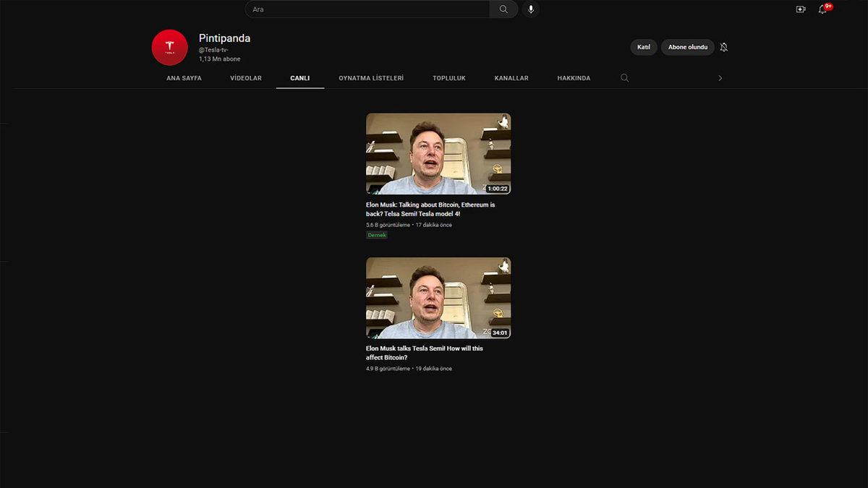Switch to the KANALLAR tab
The image size is (868, 488).
pyautogui.click(x=511, y=77)
